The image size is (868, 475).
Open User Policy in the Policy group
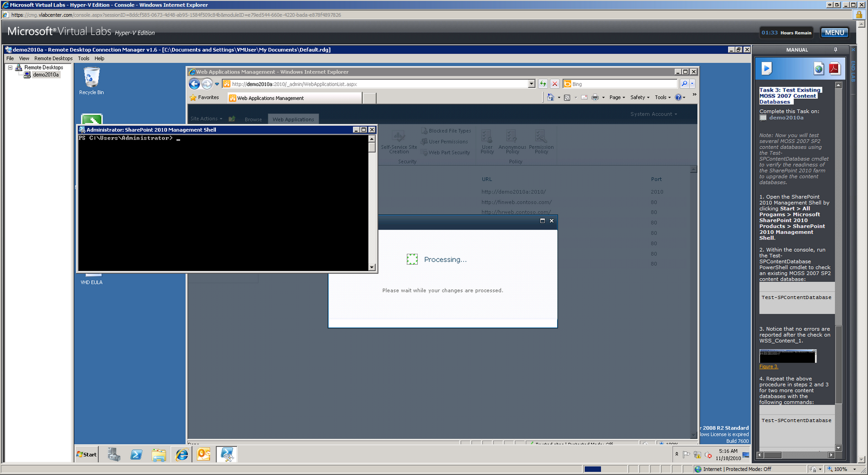(x=487, y=142)
